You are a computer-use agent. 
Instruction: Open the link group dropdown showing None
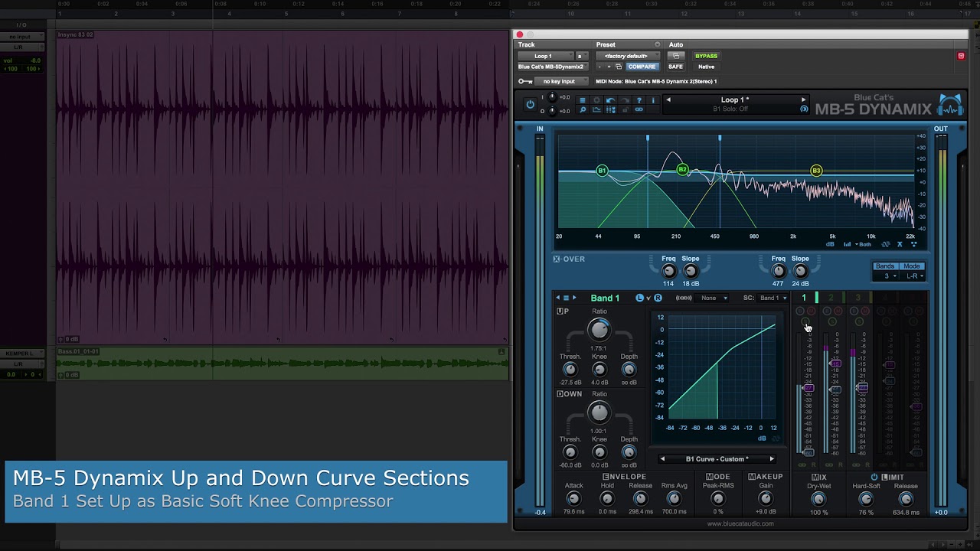pyautogui.click(x=711, y=298)
